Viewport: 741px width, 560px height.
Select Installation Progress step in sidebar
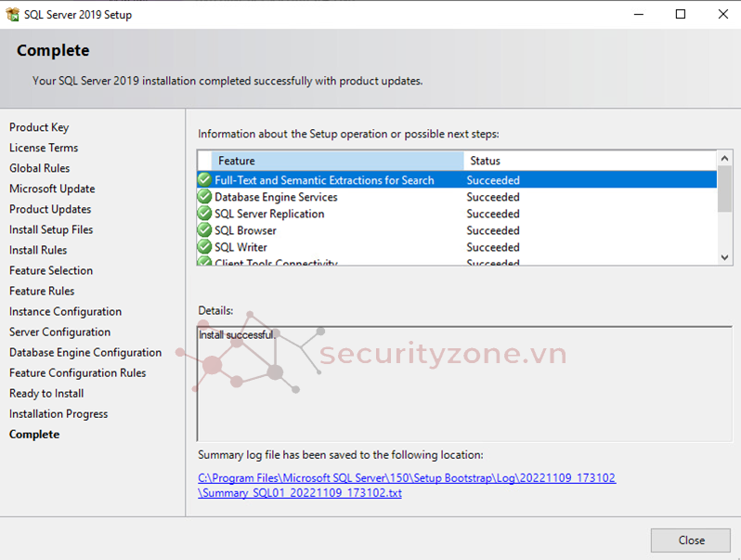coord(58,414)
